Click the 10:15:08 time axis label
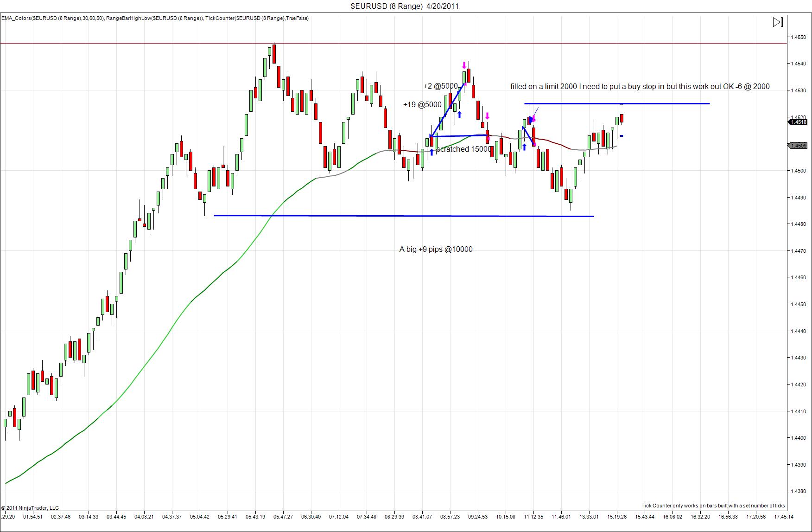The image size is (812, 532). pos(506,517)
